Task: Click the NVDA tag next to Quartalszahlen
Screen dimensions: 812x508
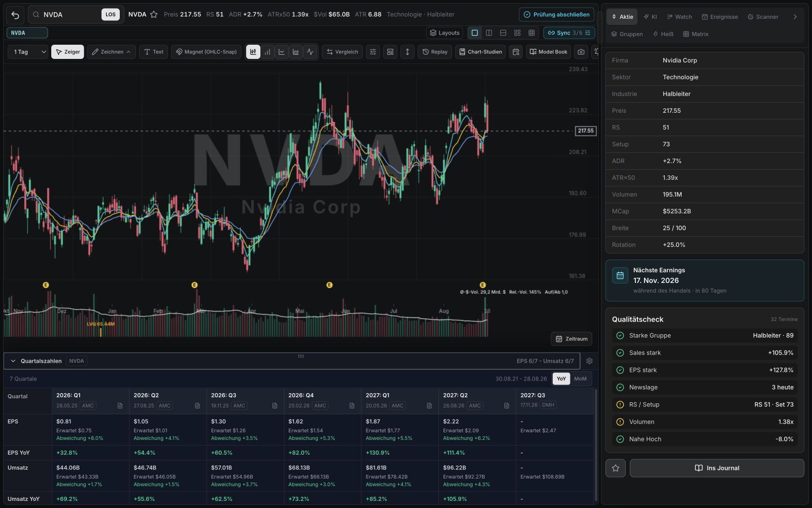Action: pos(77,361)
